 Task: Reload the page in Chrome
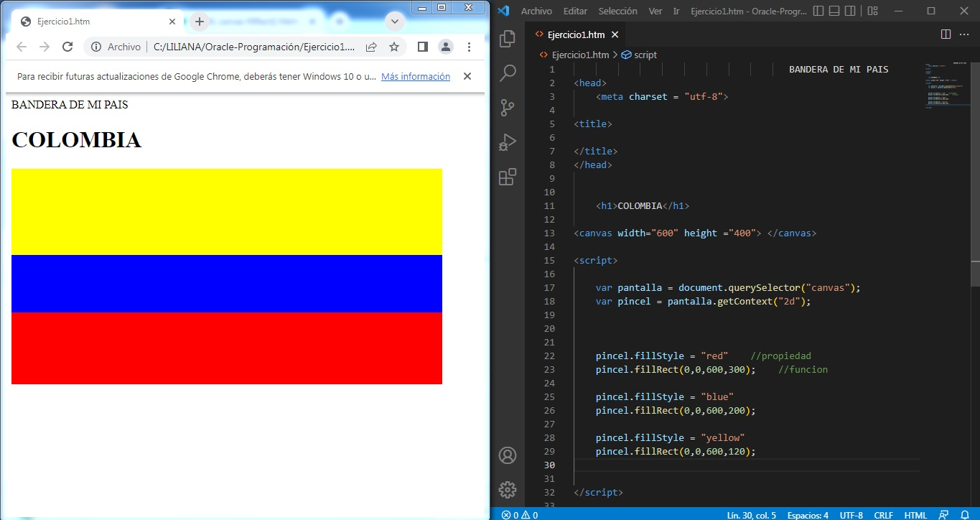point(67,47)
